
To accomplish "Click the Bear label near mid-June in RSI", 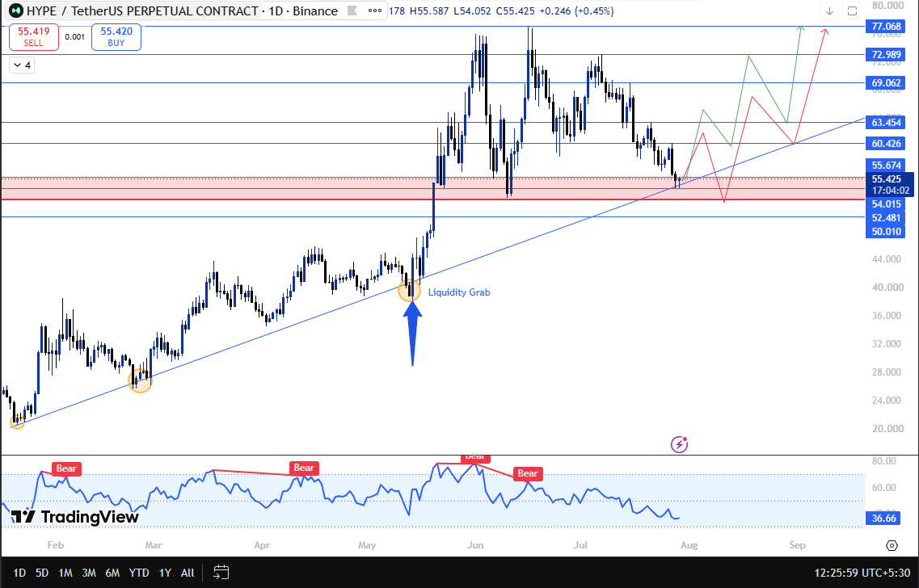I will pos(528,473).
